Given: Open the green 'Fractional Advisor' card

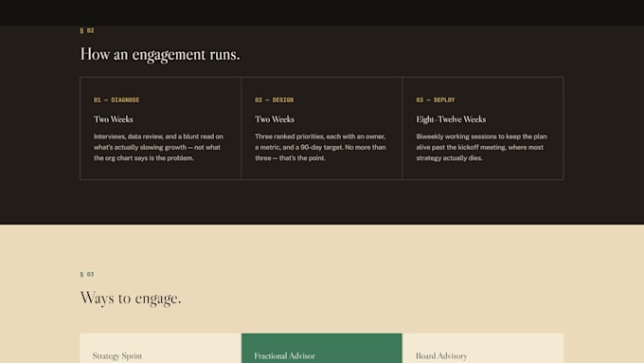Looking at the screenshot, I should (x=322, y=348).
